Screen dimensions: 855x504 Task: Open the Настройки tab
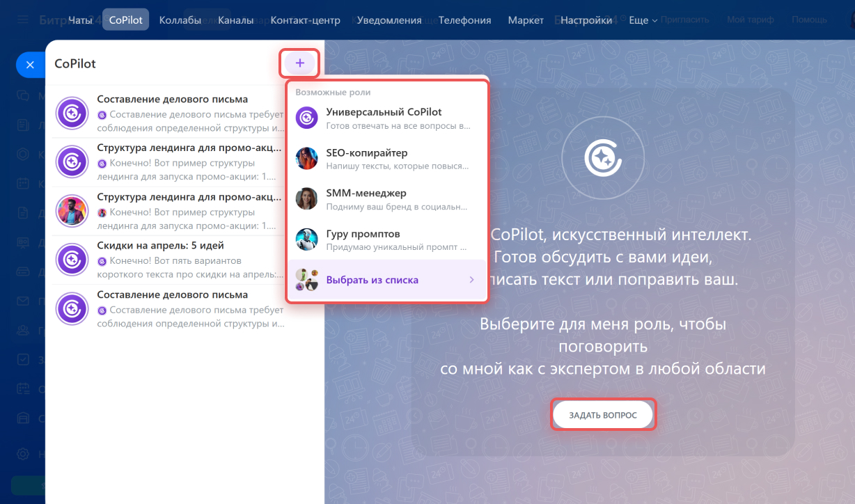586,20
